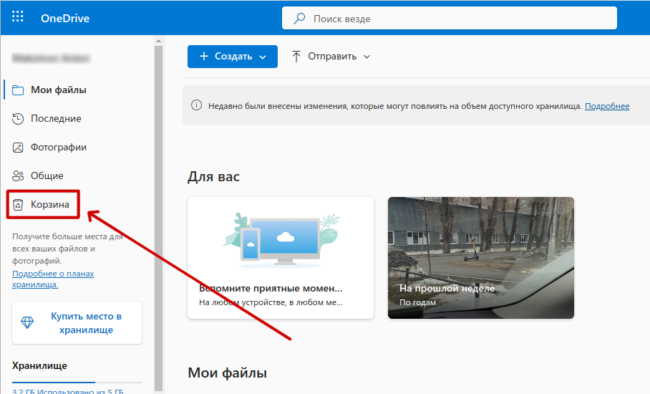The width and height of the screenshot is (650, 394).
Task: Click the magnifier search icon
Action: [299, 18]
